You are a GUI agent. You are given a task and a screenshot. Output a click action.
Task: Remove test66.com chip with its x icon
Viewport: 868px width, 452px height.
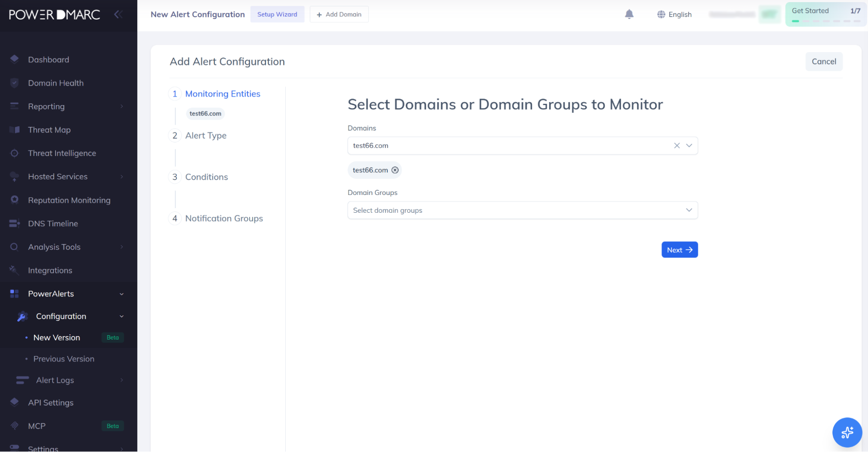coord(395,170)
